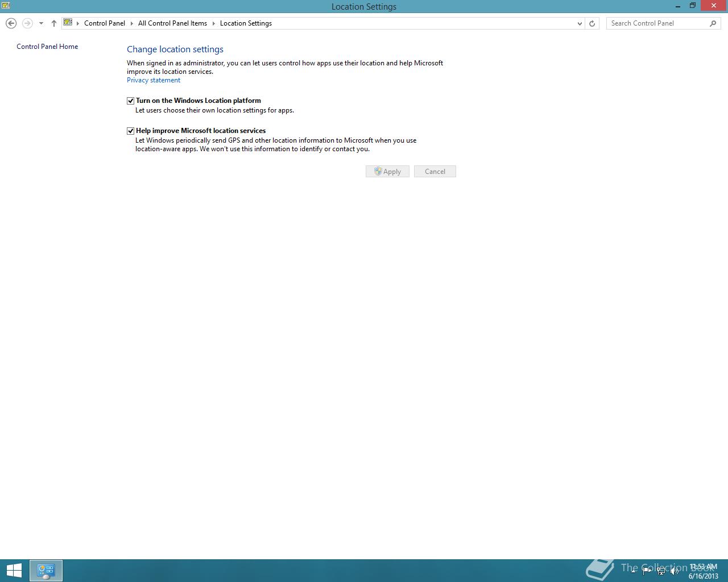Expand breadcrumb arrow after All Control Panel Items
This screenshot has width=728, height=582.
[214, 23]
